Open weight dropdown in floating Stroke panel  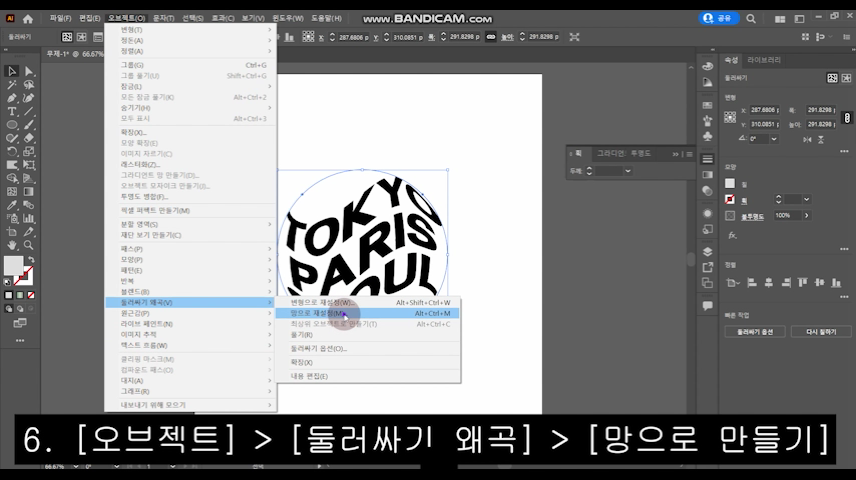coord(628,171)
